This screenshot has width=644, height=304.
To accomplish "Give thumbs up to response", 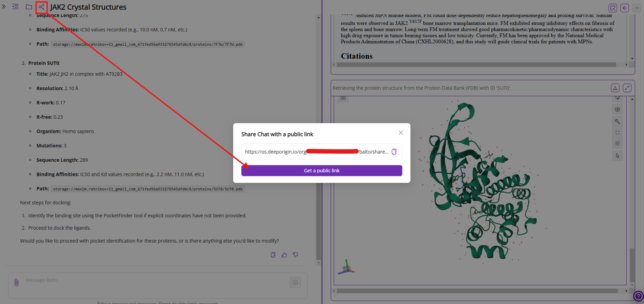I will tap(284, 255).
